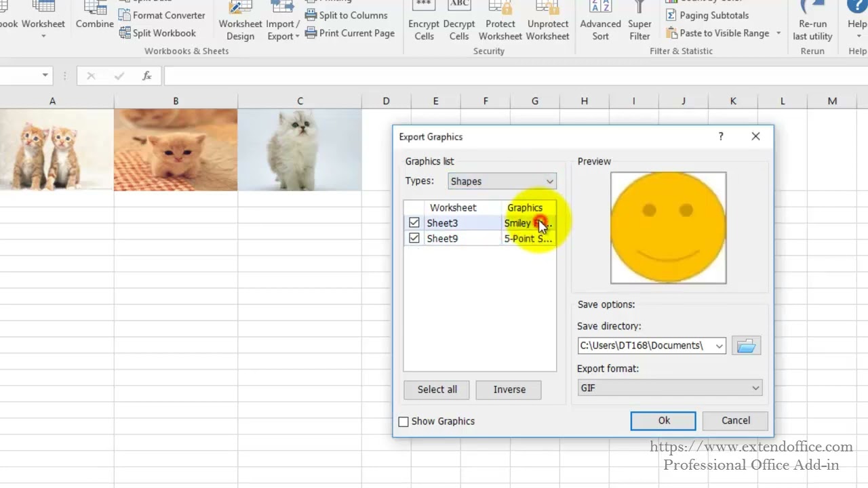The height and width of the screenshot is (488, 868).
Task: Close the Export Graphics dialog
Action: [x=755, y=136]
